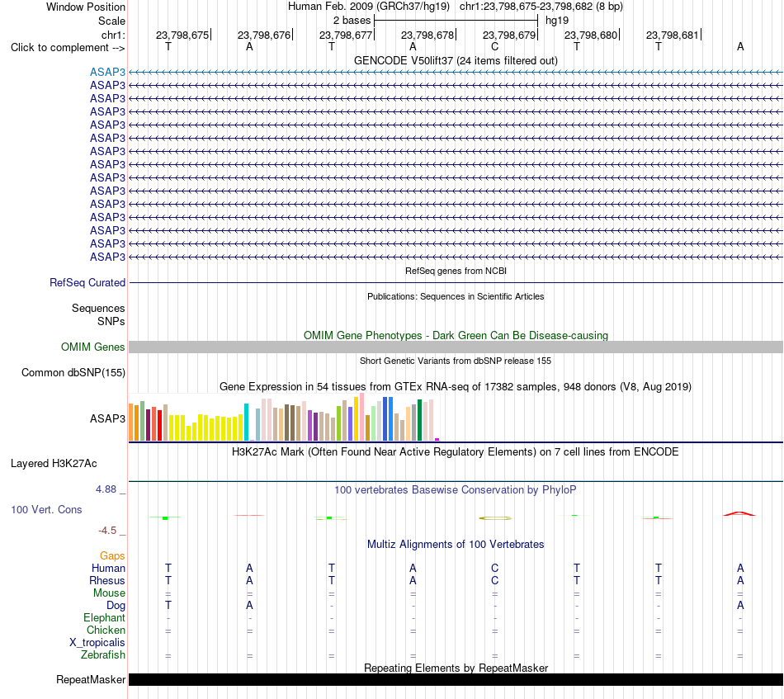Click the Window Position label

click(86, 7)
